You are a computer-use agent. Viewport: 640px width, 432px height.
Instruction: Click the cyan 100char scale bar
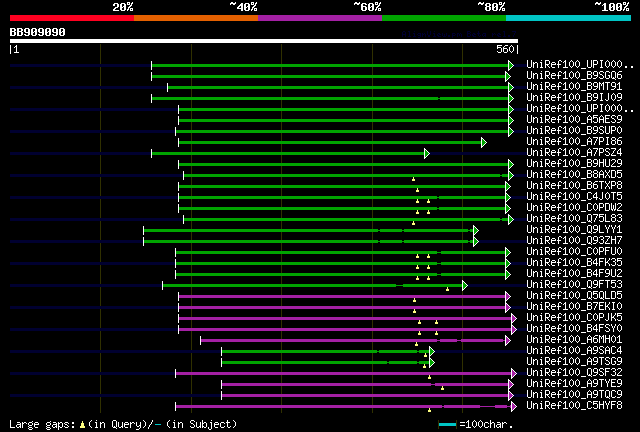click(447, 425)
